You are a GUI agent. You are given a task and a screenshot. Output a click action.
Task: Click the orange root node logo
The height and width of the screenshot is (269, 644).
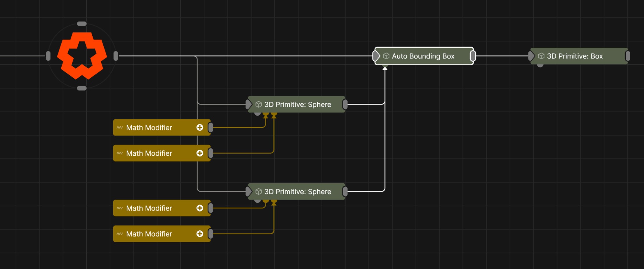click(82, 56)
